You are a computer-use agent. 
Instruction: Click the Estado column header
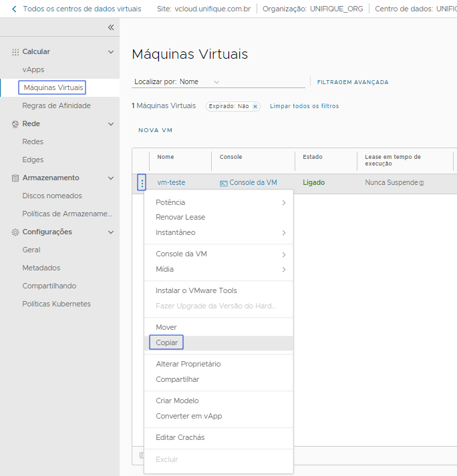[x=313, y=158]
